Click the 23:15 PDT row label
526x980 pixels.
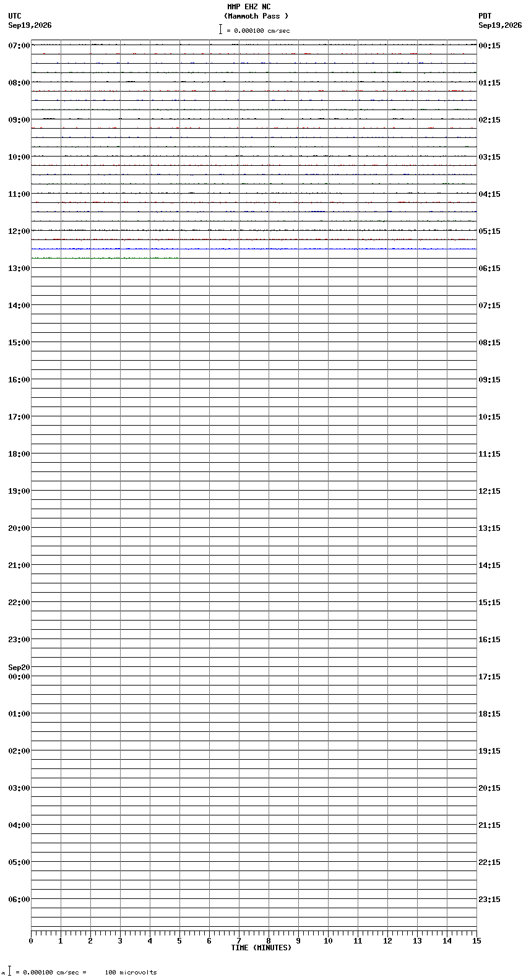489,900
